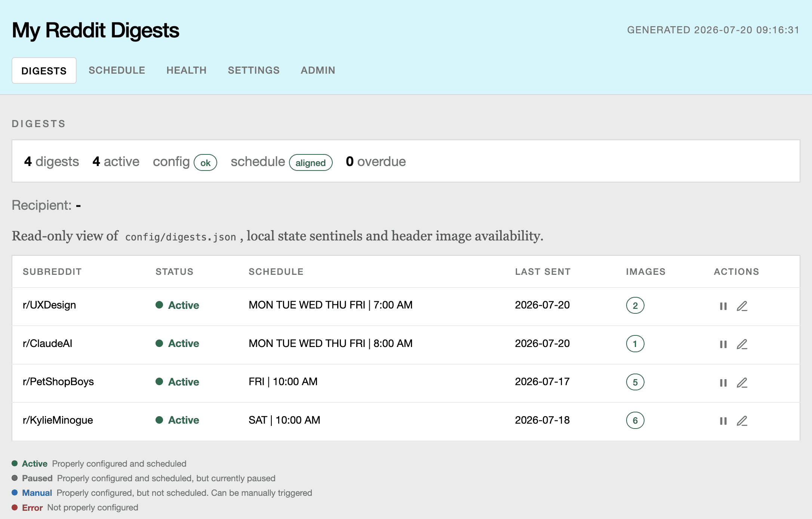Pause the r/KylieMinogue digest
The height and width of the screenshot is (519, 812).
click(x=723, y=421)
